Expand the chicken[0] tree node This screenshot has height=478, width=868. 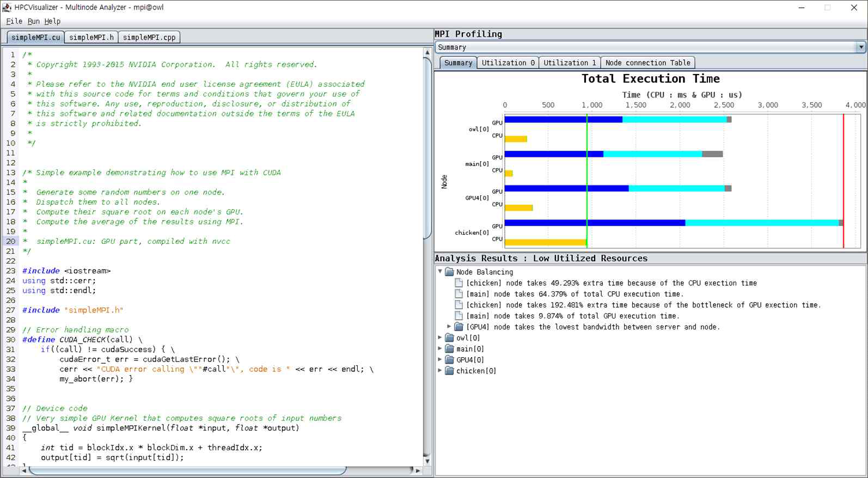(440, 370)
